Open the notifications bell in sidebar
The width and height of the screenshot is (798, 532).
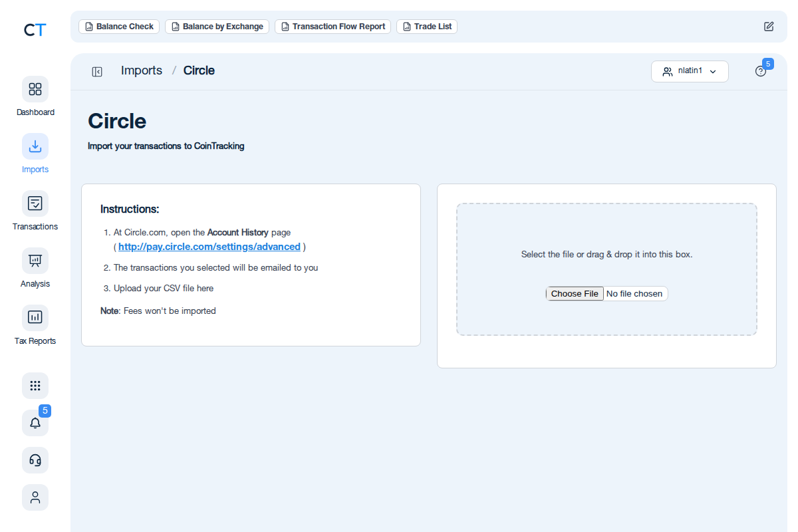point(35,423)
